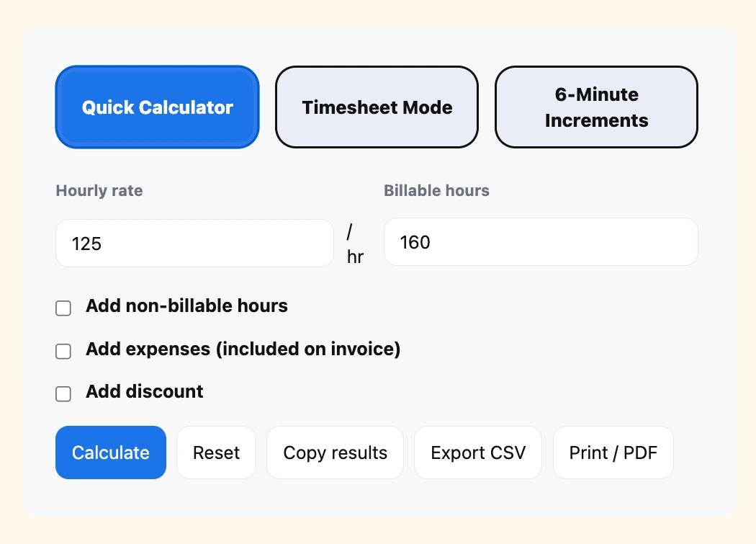756x544 pixels.
Task: Select the Billable hours input field
Action: (541, 242)
